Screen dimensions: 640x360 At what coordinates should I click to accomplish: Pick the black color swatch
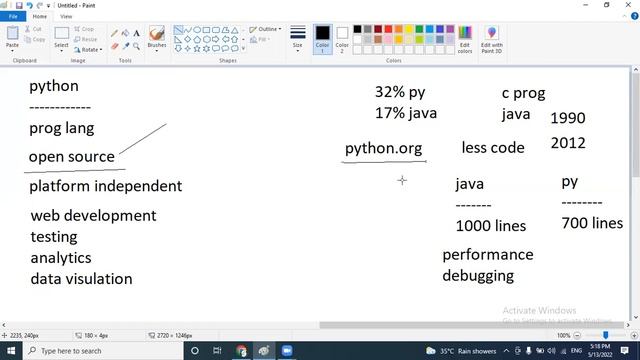[358, 29]
